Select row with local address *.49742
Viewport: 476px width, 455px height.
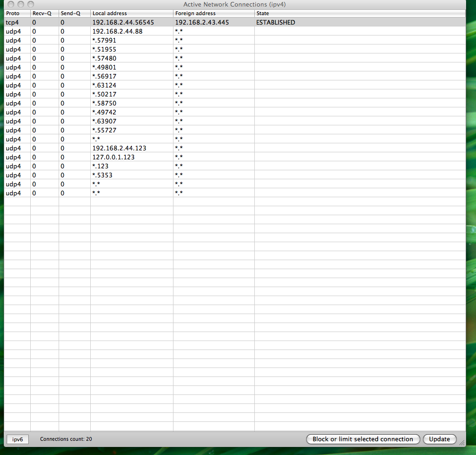pyautogui.click(x=234, y=112)
